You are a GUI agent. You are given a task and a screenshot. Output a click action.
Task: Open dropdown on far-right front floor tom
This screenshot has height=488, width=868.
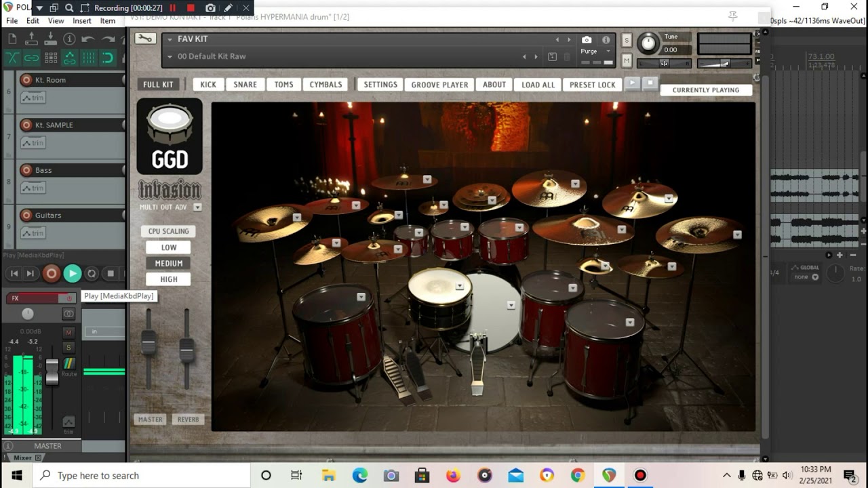[629, 322]
